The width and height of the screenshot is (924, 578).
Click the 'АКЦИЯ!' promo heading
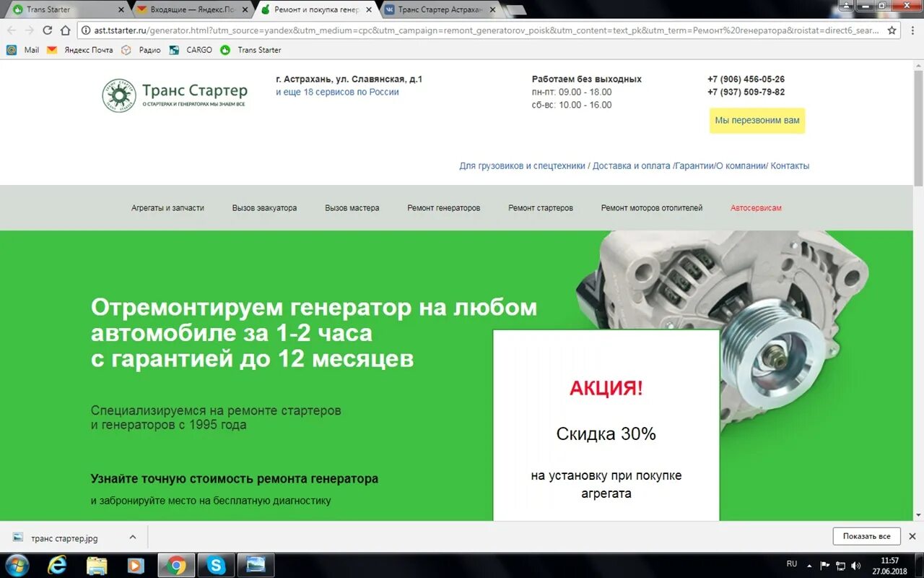[x=606, y=388]
